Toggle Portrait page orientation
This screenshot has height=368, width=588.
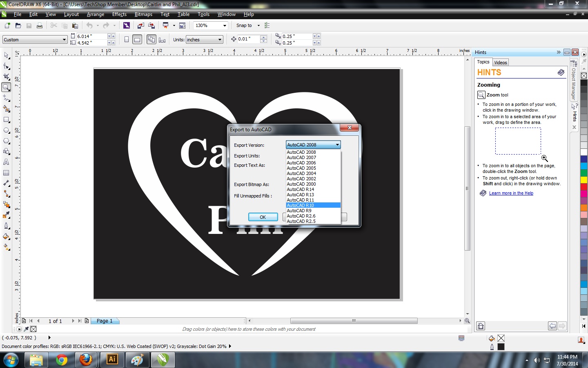coord(127,40)
